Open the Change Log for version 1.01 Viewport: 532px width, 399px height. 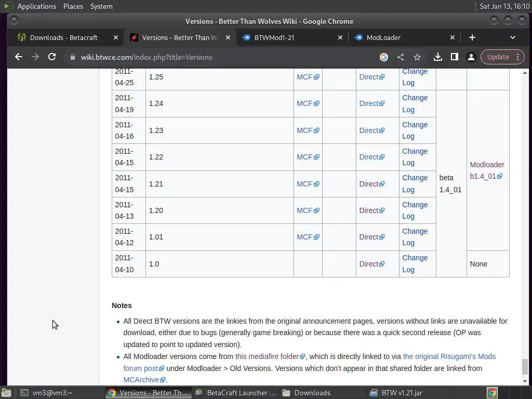415,237
